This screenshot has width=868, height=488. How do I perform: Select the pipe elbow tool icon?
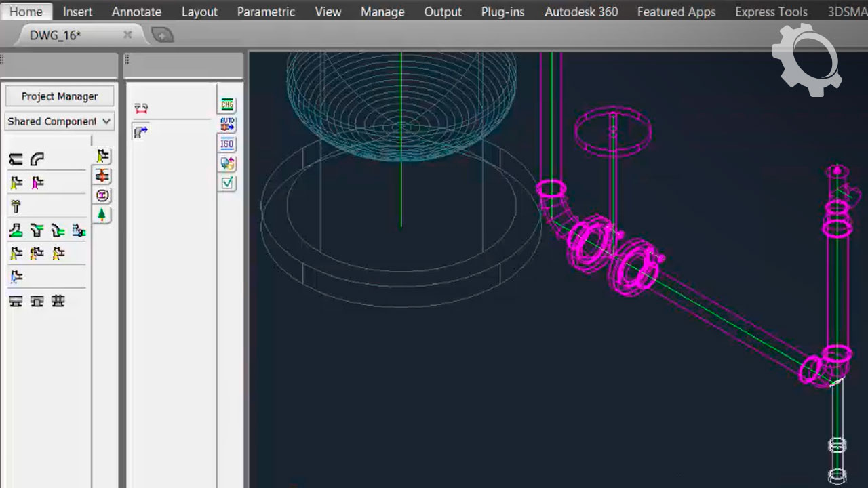[x=37, y=159]
